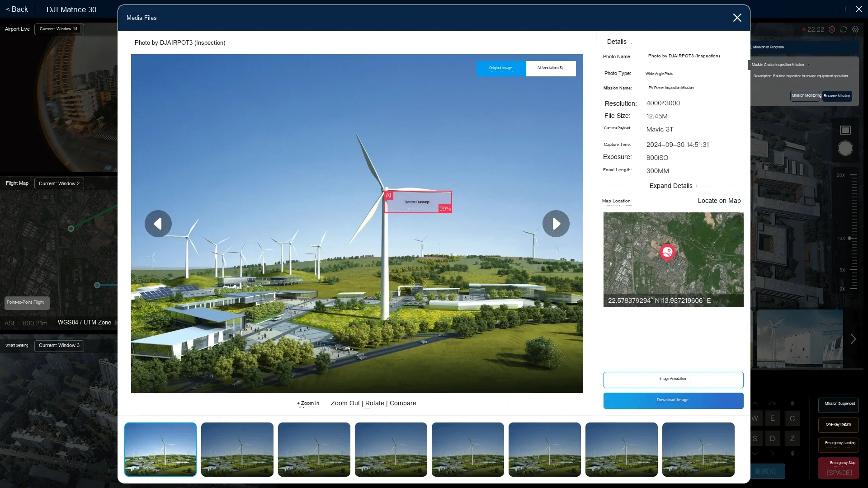The width and height of the screenshot is (868, 488).
Task: Click the Z key control button
Action: pyautogui.click(x=793, y=438)
